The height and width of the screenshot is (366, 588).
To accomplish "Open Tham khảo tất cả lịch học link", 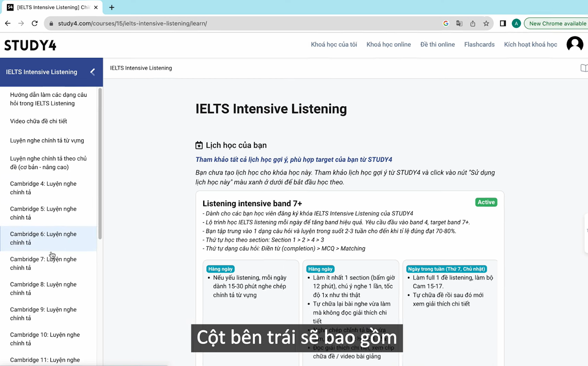I will click(x=294, y=159).
